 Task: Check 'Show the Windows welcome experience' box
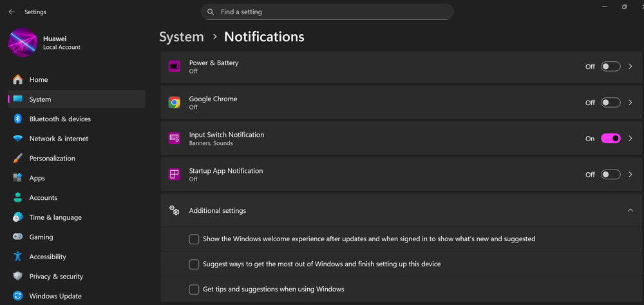[194, 239]
